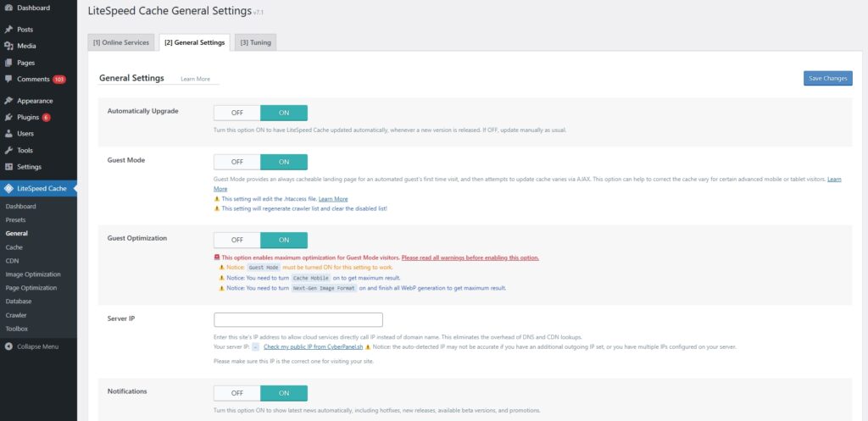Open the Toolbox submenu item
Screen dimensions: 868x421
click(x=17, y=329)
